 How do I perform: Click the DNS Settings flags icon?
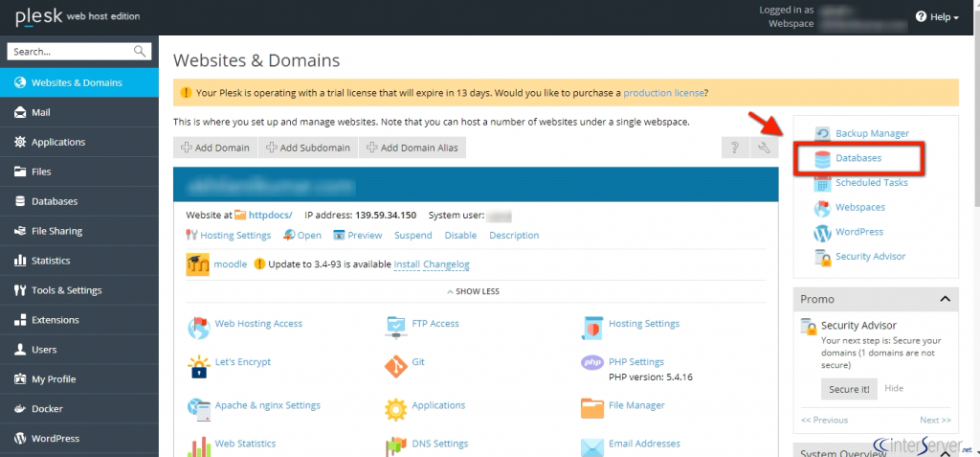pos(395,447)
